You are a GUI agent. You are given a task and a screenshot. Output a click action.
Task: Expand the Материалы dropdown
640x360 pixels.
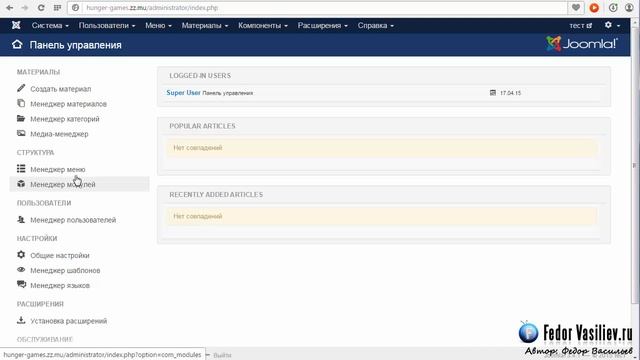(x=205, y=25)
